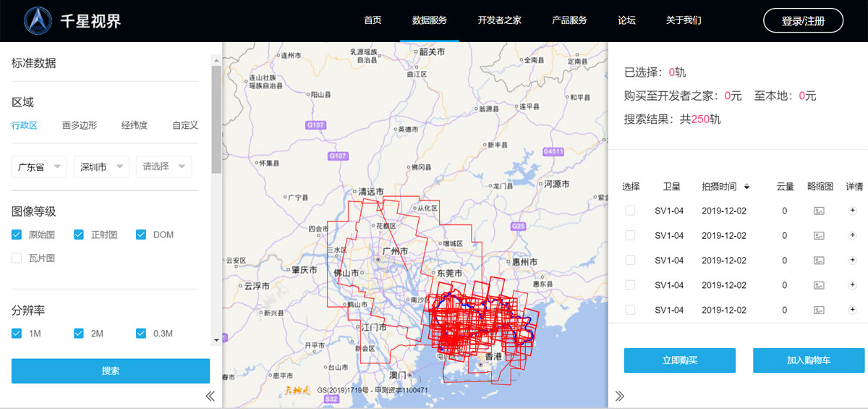Open thumbnail icon of first result row

point(819,211)
